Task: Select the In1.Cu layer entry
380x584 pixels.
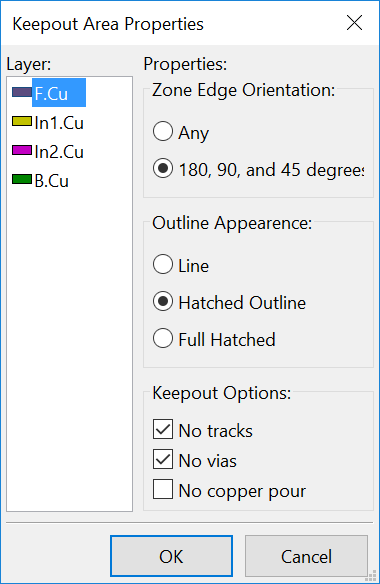Action: [x=59, y=123]
